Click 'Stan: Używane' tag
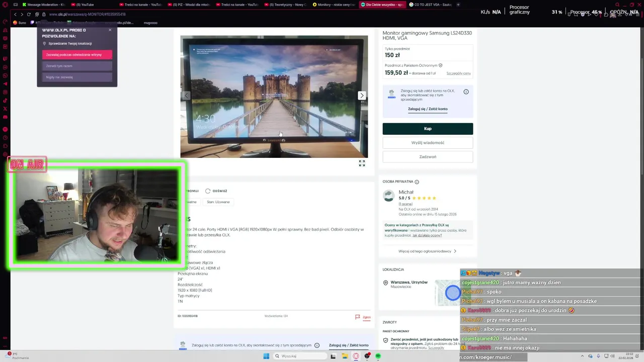The height and width of the screenshot is (362, 644). tap(218, 202)
